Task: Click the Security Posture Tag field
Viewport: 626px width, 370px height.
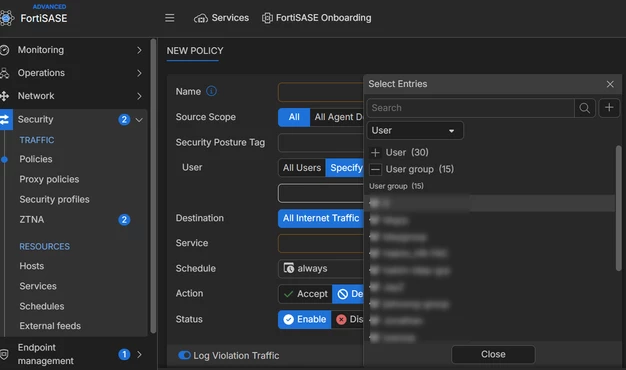Action: click(321, 142)
